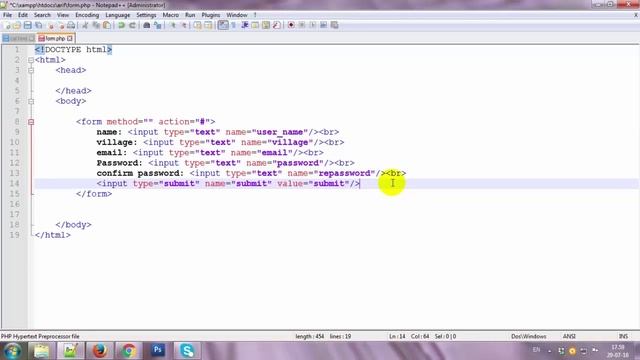Screen dimensions: 640x360
Task: Click the Replace toolbar icon
Action: coord(158,25)
